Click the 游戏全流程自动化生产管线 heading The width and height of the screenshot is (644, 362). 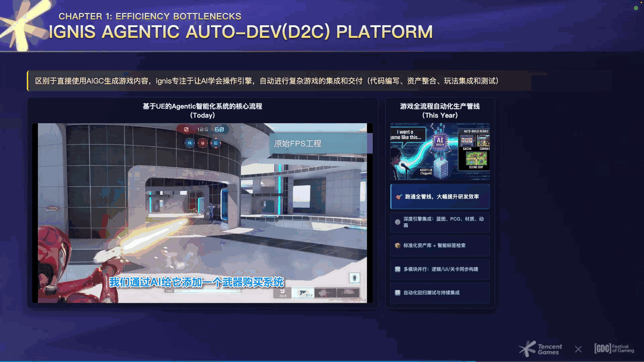click(x=440, y=106)
